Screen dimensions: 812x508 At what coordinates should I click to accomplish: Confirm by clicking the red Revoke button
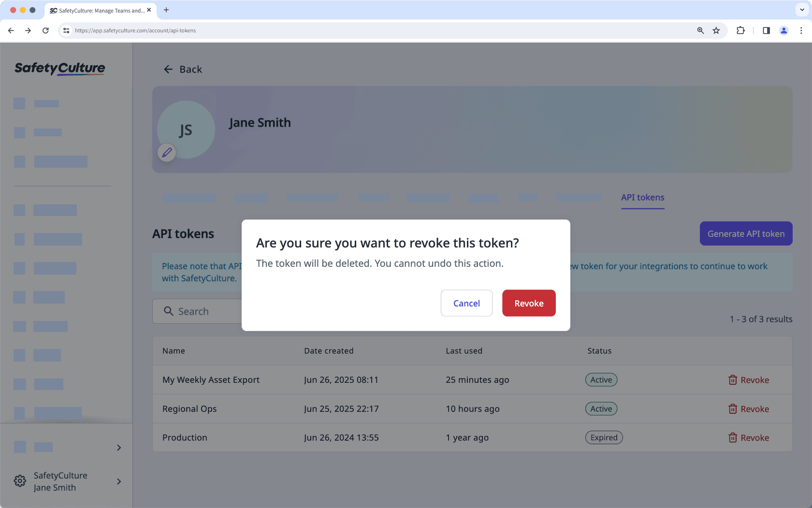pyautogui.click(x=528, y=303)
